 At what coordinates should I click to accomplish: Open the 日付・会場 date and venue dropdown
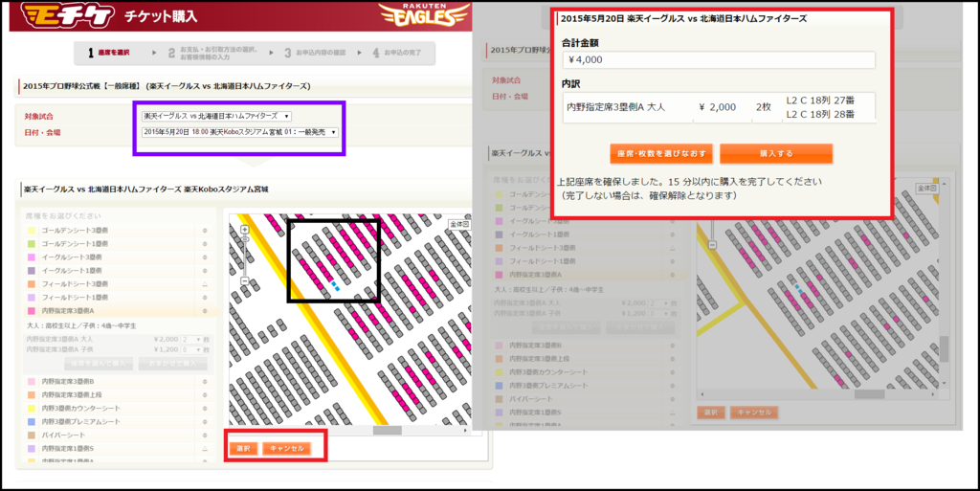(x=240, y=132)
